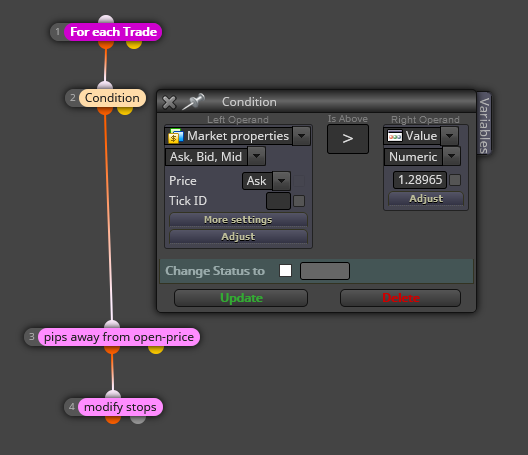528x455 pixels.
Task: Click the Left Operand label
Action: click(238, 120)
